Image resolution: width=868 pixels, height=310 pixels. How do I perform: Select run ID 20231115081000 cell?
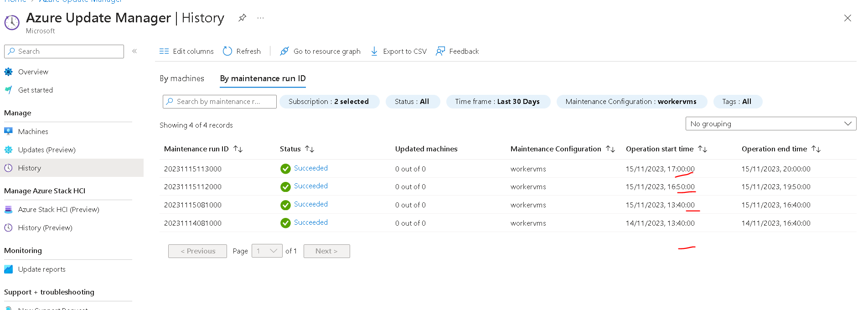pyautogui.click(x=193, y=205)
